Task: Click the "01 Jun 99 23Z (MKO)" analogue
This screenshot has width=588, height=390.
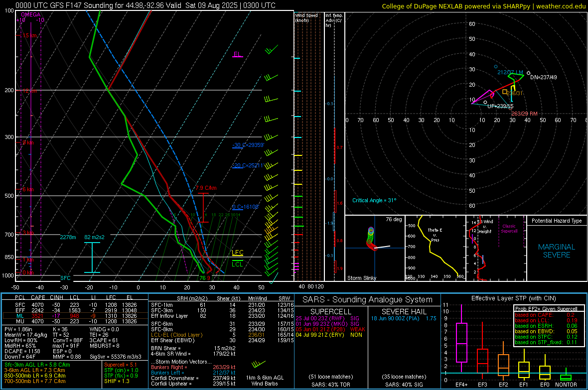Action: (320, 324)
